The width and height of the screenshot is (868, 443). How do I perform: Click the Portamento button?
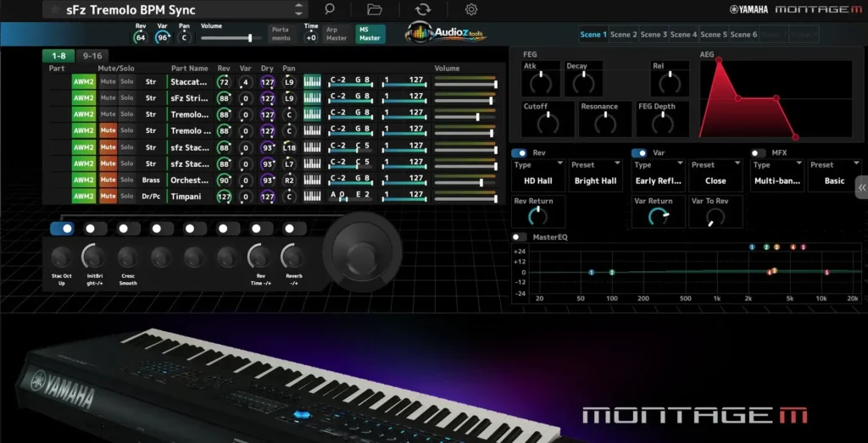pyautogui.click(x=281, y=34)
